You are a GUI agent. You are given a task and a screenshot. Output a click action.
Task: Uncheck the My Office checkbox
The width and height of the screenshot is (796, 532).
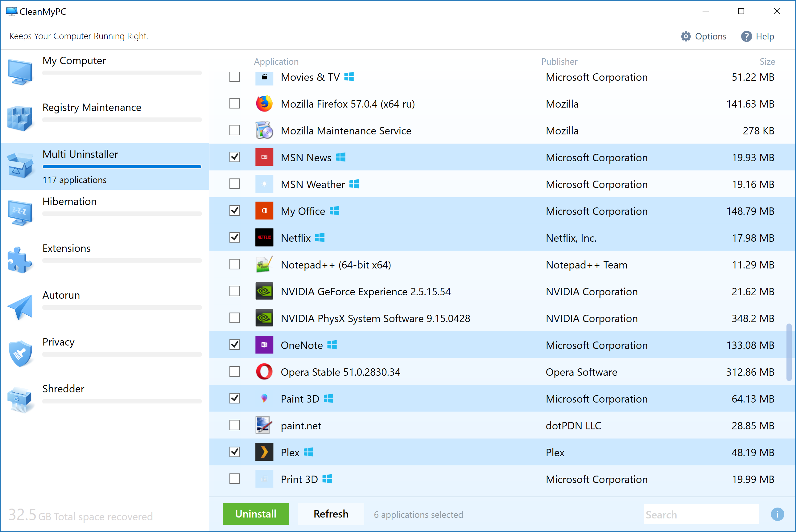pos(235,211)
